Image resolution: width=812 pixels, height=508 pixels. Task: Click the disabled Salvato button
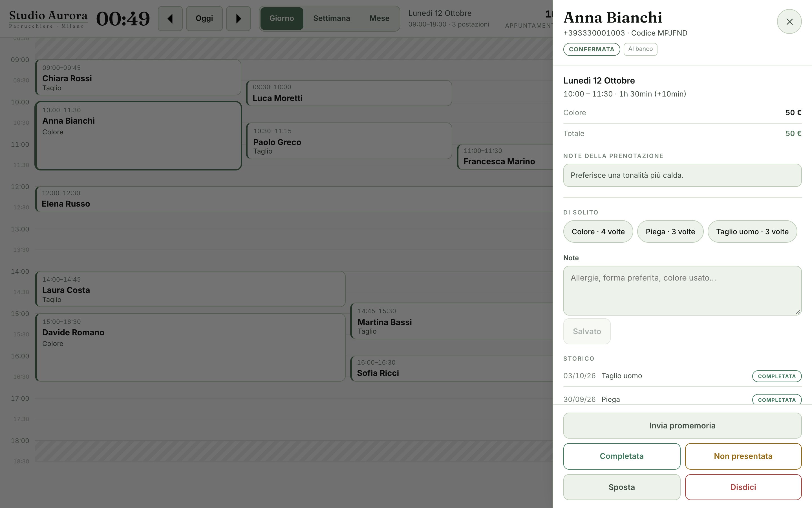(587, 331)
